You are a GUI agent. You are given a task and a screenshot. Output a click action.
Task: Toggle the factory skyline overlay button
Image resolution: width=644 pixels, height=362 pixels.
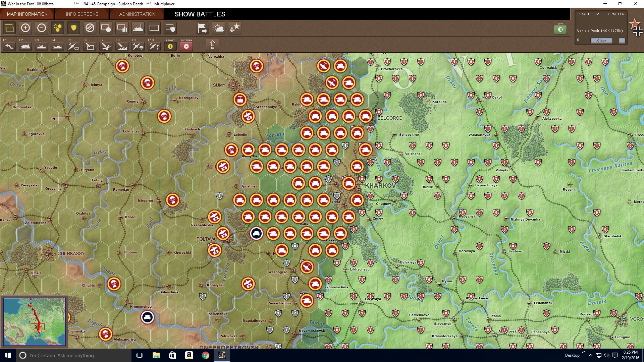click(x=138, y=28)
